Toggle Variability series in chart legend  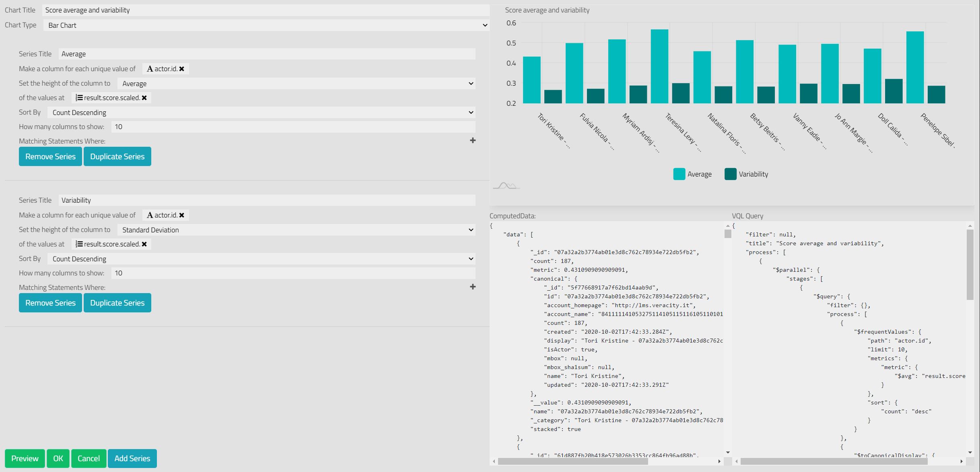(746, 174)
